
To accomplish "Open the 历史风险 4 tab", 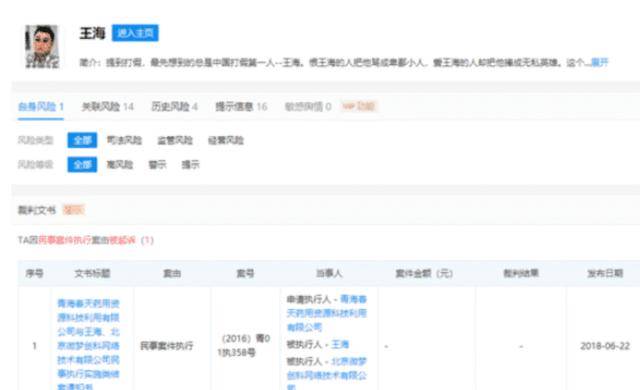I will (x=174, y=107).
